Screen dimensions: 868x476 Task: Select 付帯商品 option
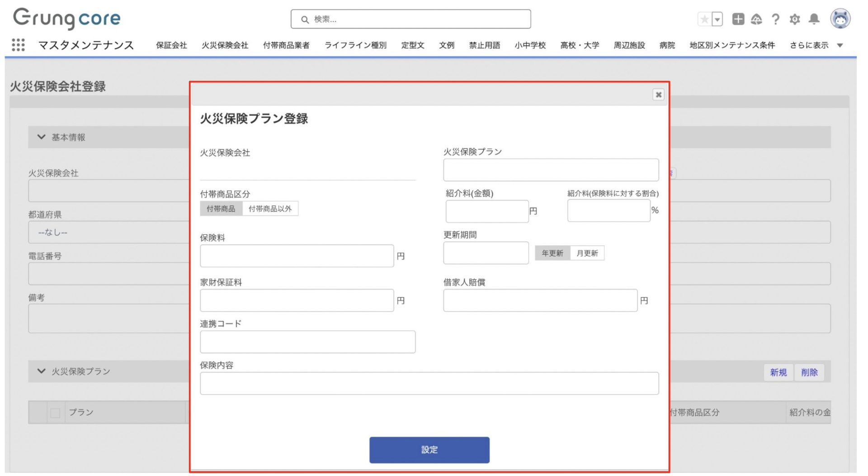tap(221, 209)
